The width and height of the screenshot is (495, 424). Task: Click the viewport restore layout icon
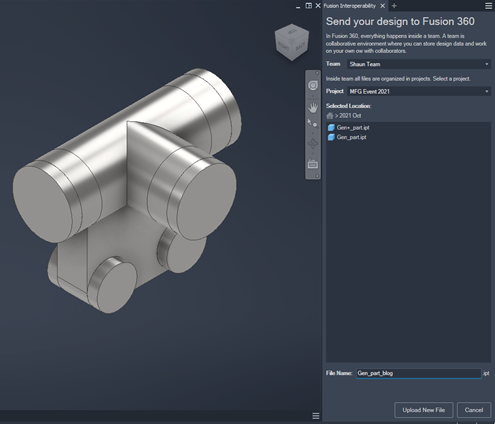(309, 6)
